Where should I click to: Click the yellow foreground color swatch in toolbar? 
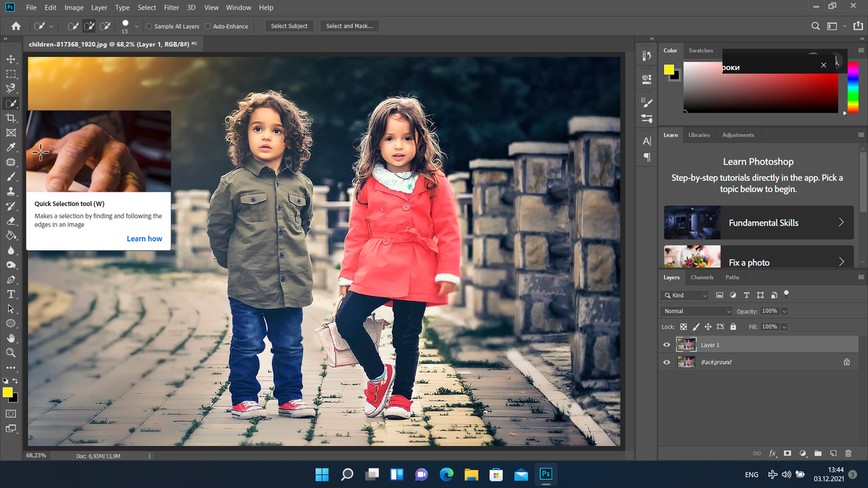click(x=7, y=392)
